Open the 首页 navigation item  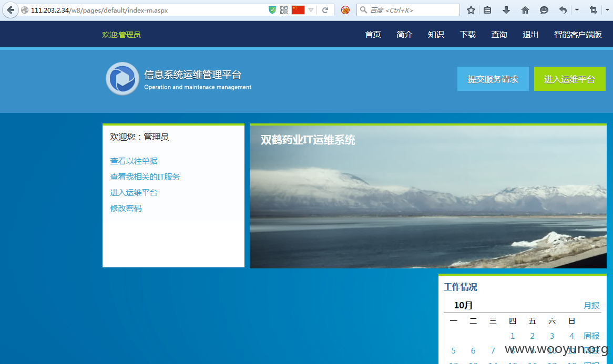coord(373,34)
